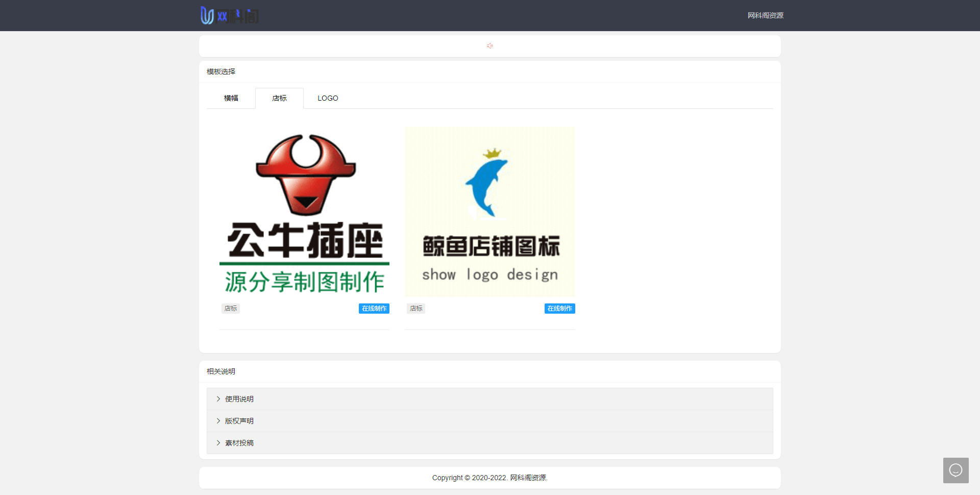
Task: Open the 网科阁资源 header link
Action: (765, 15)
